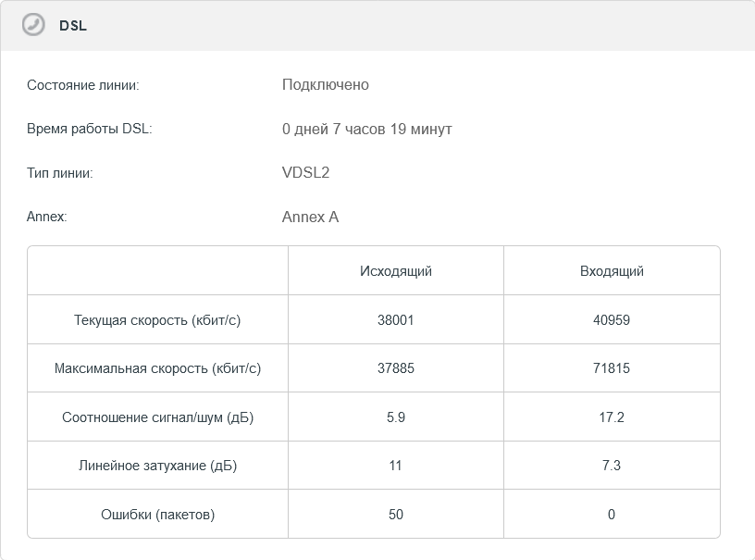Click the 'Линейное затухание (дБ)' row label
This screenshot has height=560, width=755.
point(157,466)
